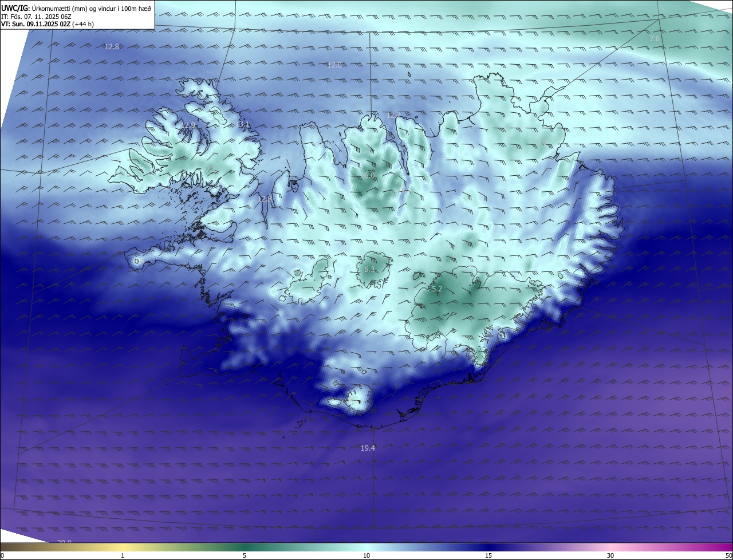Click the 12.9 value over the Westfjords
733x560 pixels.
pyautogui.click(x=189, y=125)
